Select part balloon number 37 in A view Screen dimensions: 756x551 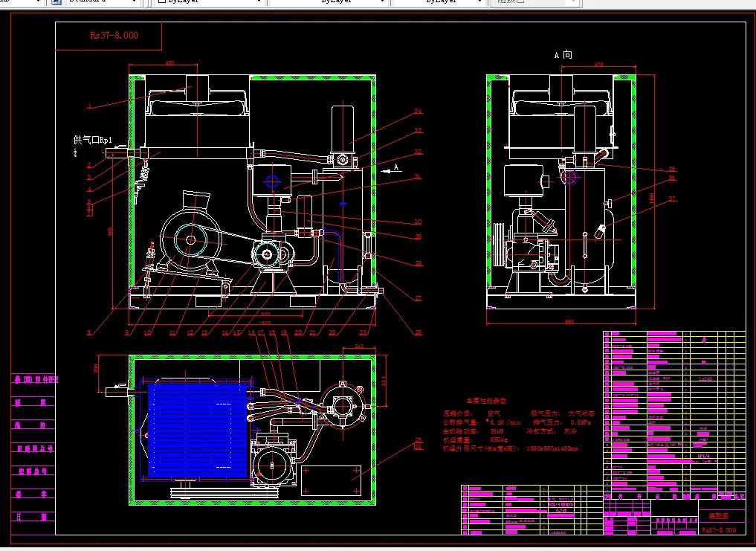[672, 199]
